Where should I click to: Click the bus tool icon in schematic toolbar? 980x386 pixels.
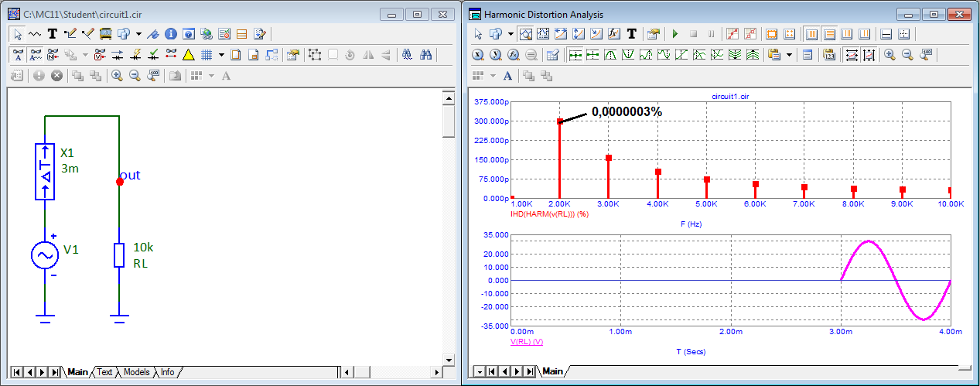(x=105, y=34)
